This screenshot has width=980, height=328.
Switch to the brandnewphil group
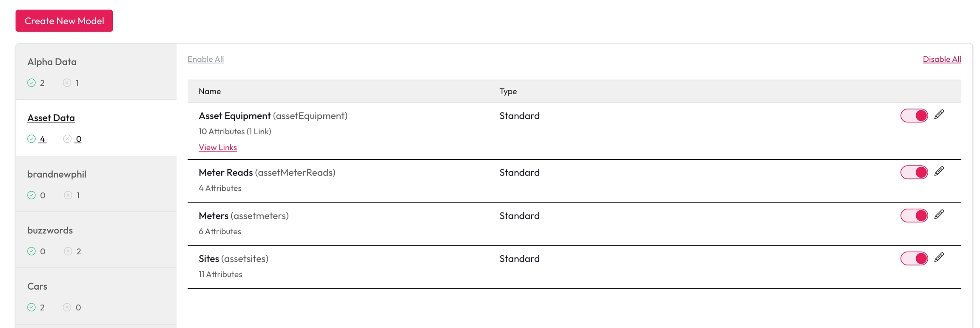tap(57, 174)
